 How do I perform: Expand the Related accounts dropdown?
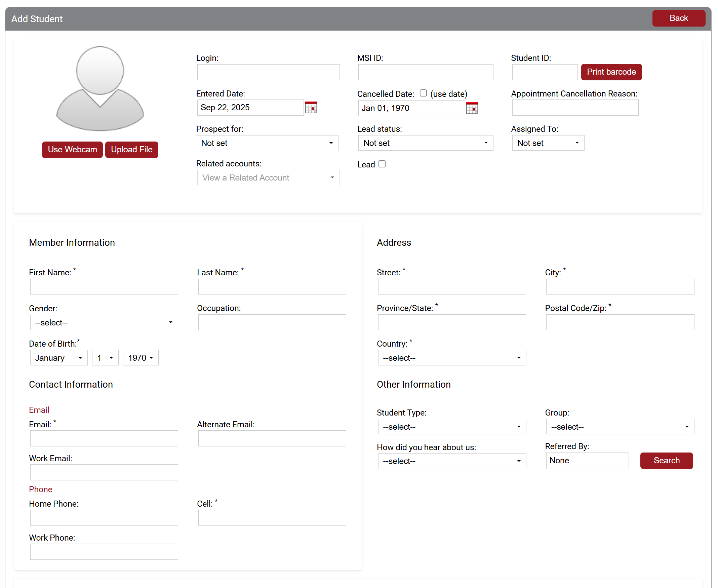(268, 178)
